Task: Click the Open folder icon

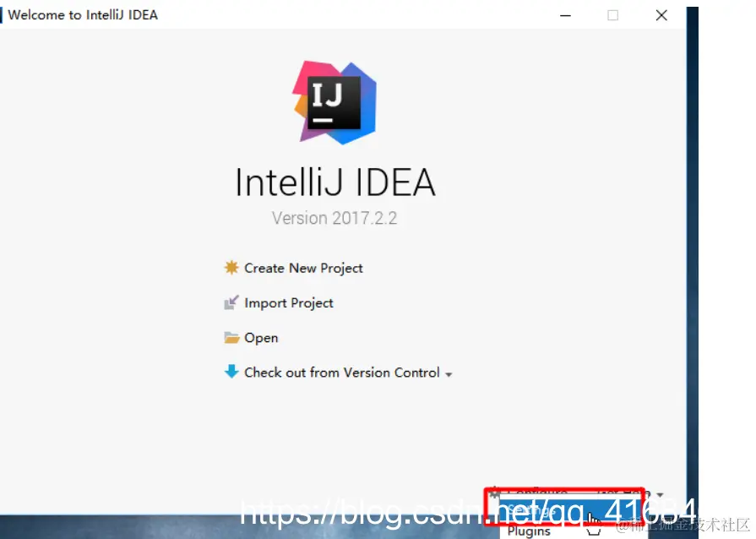Action: [x=231, y=337]
